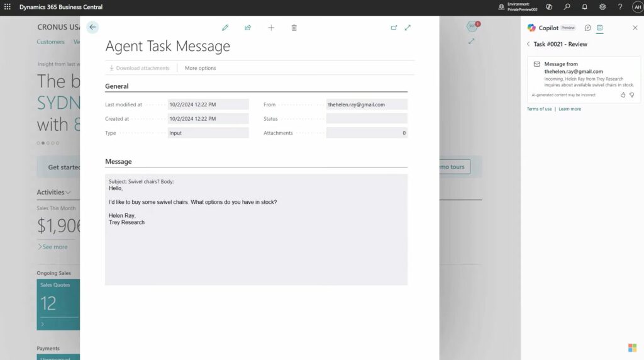This screenshot has width=644, height=360.
Task: Click See more link under Sales This Month
Action: coord(53,247)
